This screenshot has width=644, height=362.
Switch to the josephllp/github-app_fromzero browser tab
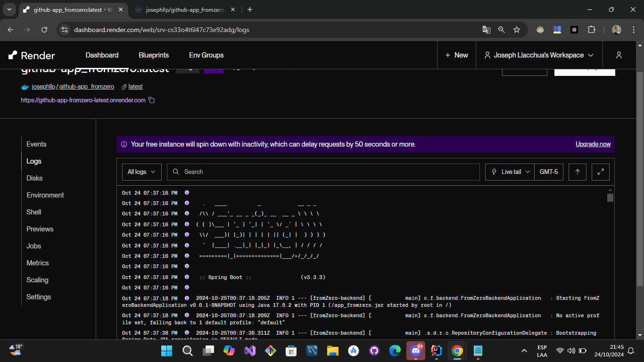[x=185, y=9]
